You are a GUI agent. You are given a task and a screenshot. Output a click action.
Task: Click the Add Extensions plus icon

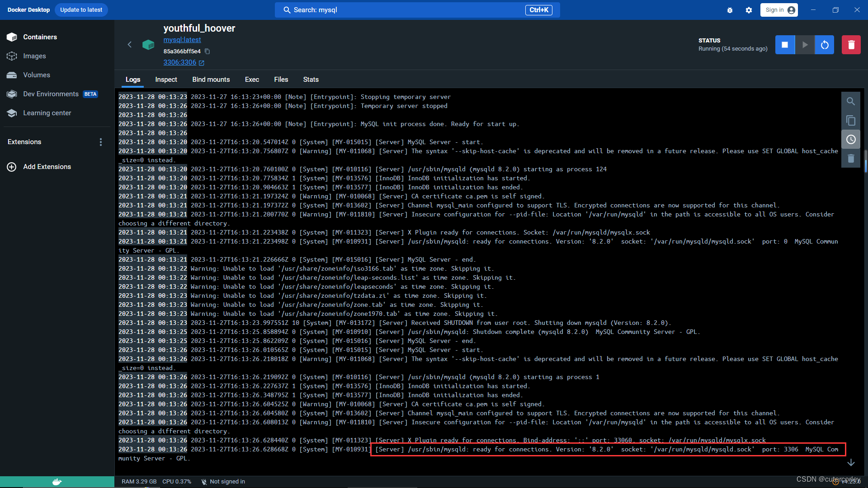point(12,167)
